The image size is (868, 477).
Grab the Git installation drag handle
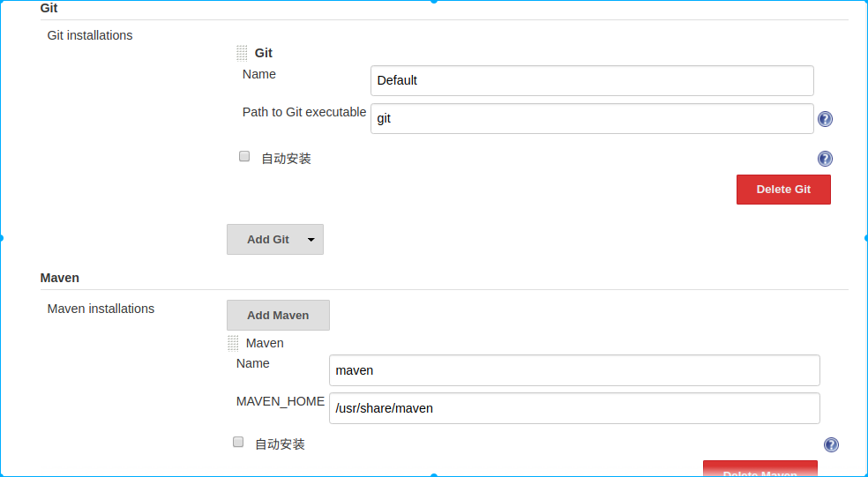[242, 53]
